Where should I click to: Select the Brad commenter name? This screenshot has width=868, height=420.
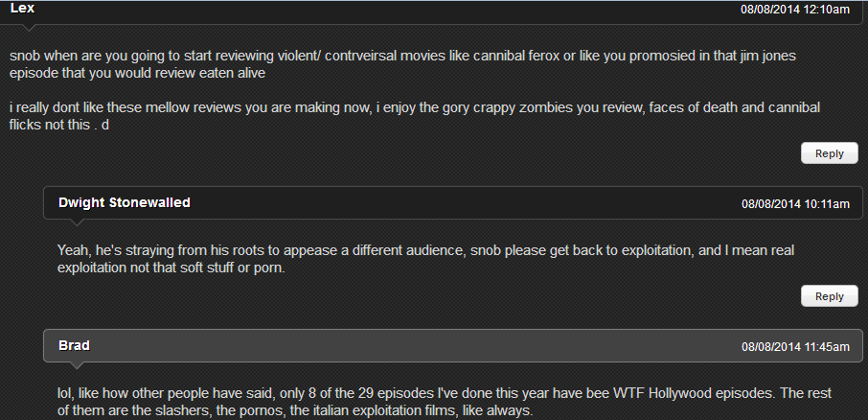click(x=74, y=345)
